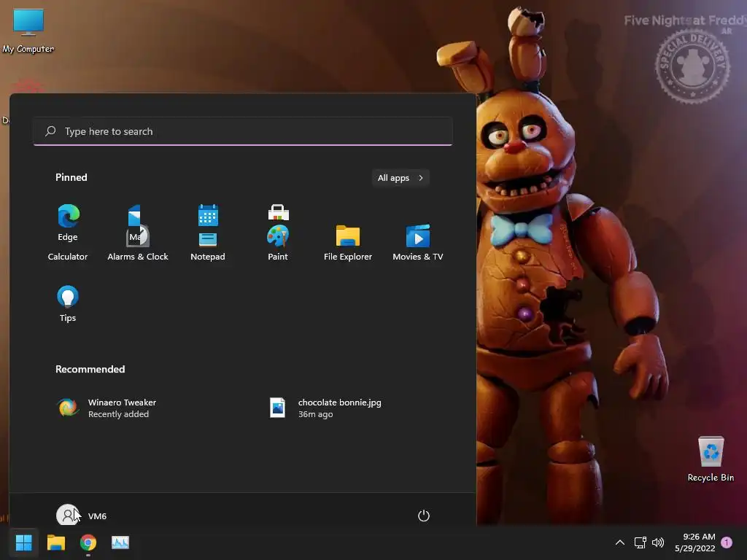747x560 pixels.
Task: Open Google Chrome from the taskbar
Action: (x=88, y=542)
